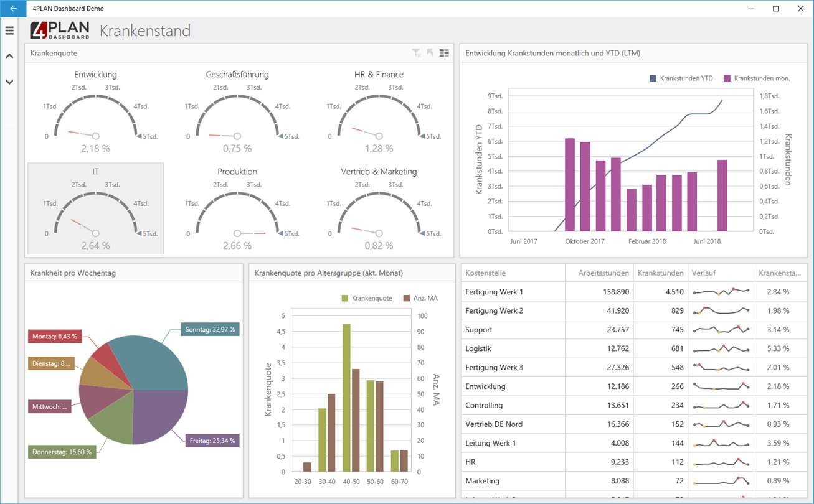The height and width of the screenshot is (504, 814).
Task: Select the Produktion gauge card
Action: coord(237,208)
